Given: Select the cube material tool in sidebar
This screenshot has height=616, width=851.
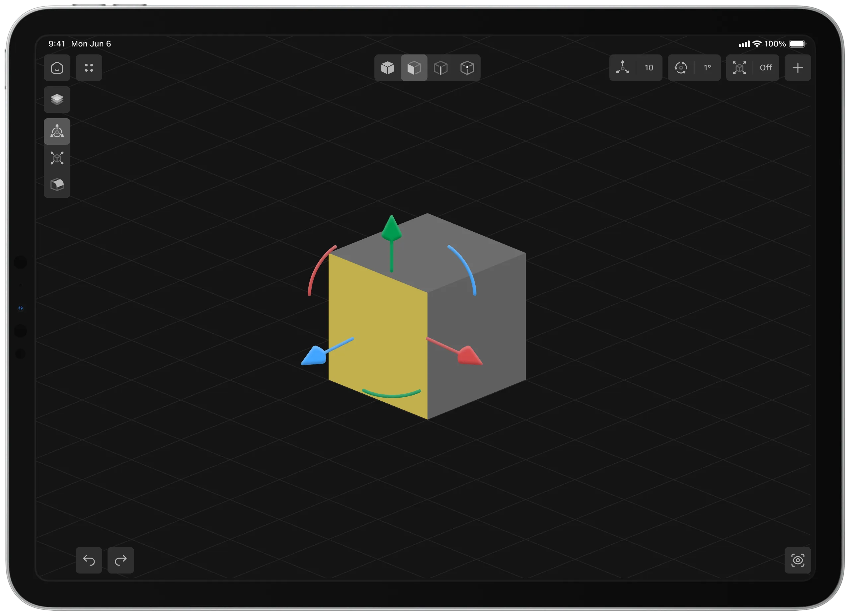Looking at the screenshot, I should 57,185.
